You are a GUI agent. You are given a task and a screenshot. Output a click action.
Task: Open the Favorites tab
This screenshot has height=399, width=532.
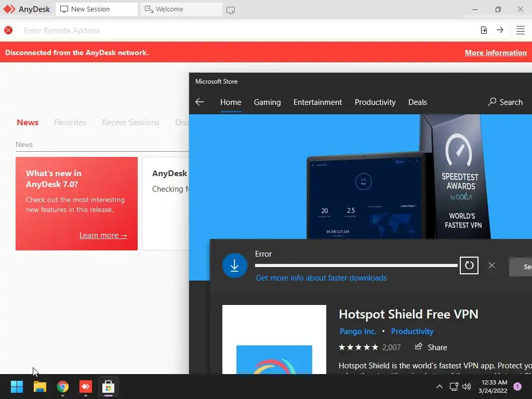(x=70, y=123)
